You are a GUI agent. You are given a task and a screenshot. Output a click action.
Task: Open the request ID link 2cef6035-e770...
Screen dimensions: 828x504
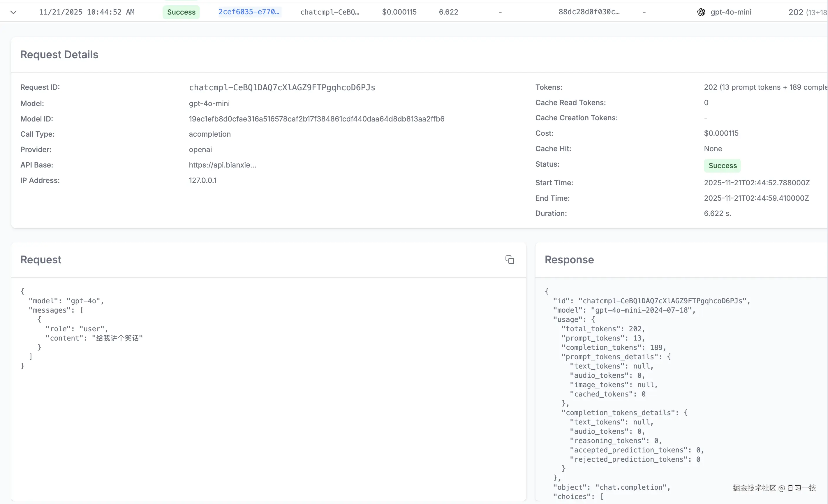(249, 12)
